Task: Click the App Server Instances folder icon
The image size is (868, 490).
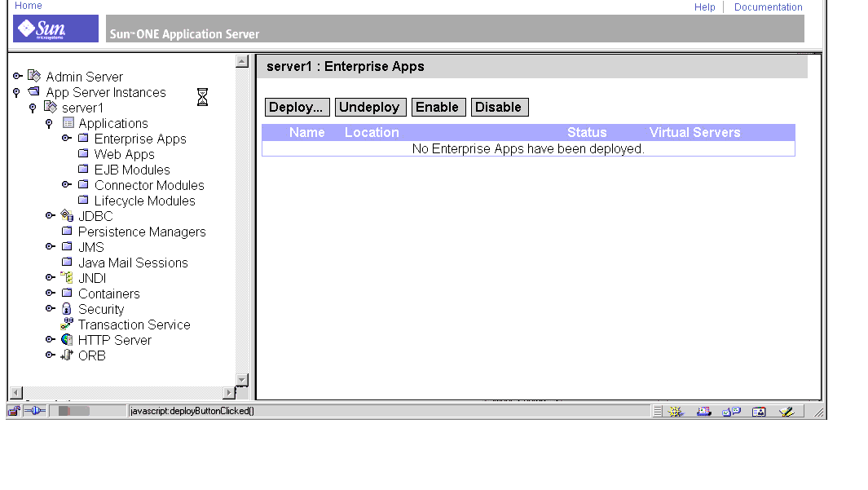Action: (34, 90)
